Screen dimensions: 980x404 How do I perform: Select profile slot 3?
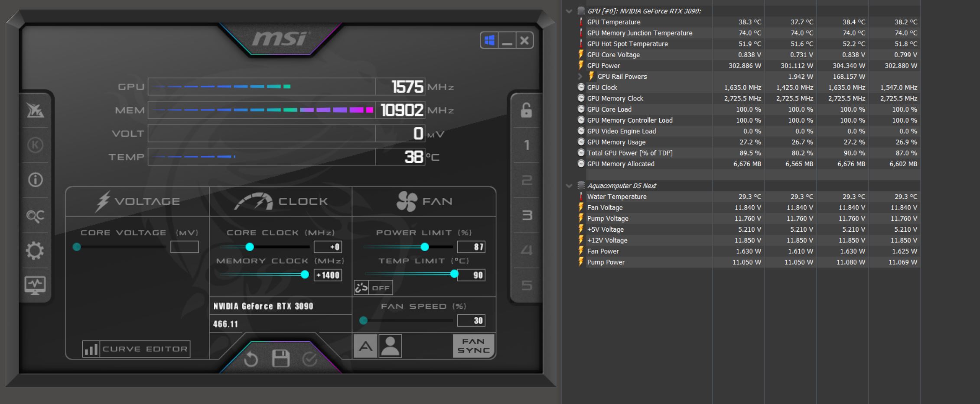(x=526, y=215)
